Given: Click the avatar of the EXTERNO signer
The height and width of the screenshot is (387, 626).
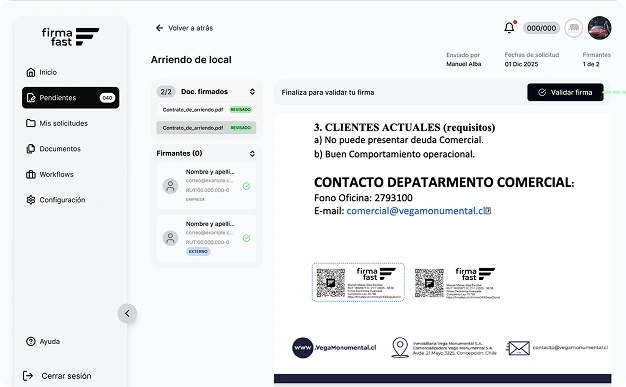Looking at the screenshot, I should pyautogui.click(x=170, y=238).
